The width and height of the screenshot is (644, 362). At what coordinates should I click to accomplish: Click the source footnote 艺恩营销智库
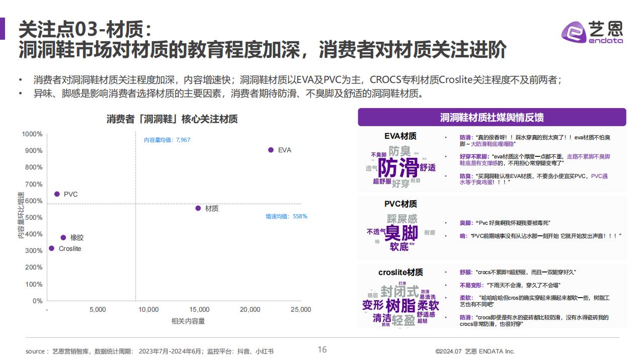(x=71, y=351)
